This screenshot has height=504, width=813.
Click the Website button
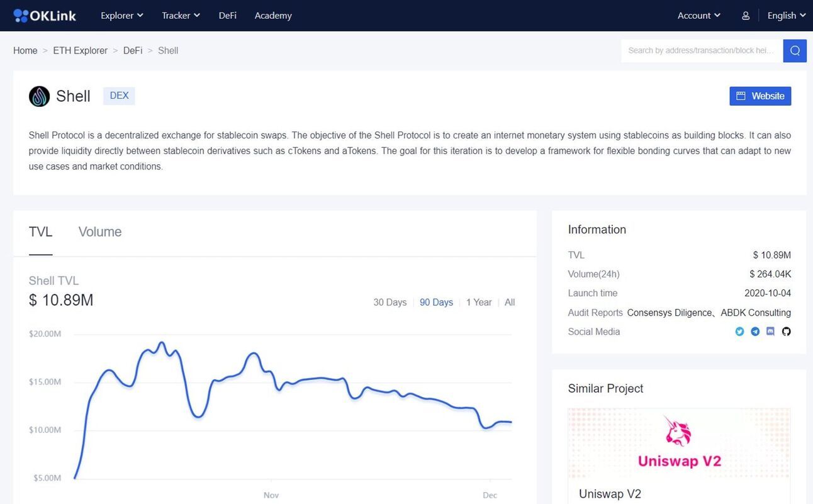[760, 96]
